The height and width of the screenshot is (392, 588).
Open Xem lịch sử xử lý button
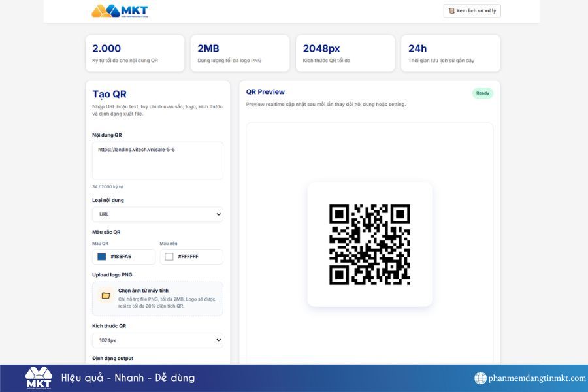[x=472, y=11]
